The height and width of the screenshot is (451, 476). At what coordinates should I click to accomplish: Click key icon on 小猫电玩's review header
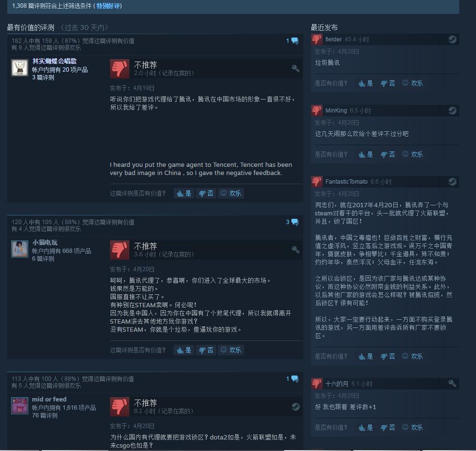point(295,250)
